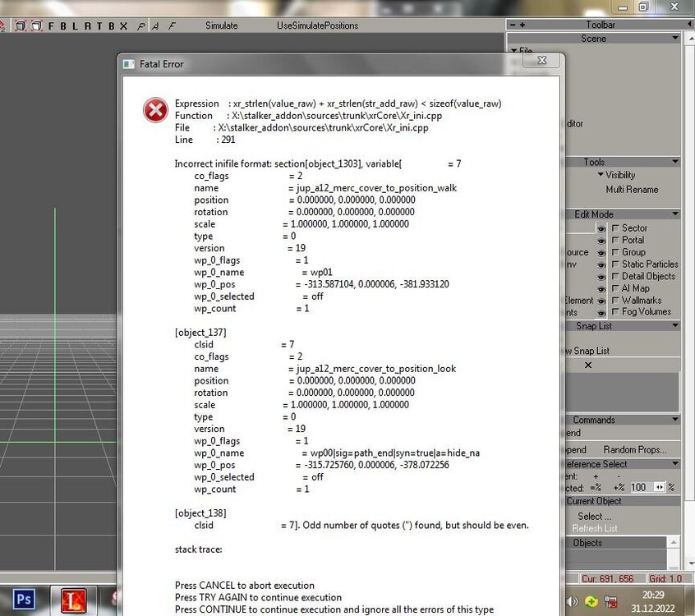Collapse the Snap List panel arrow
The width and height of the screenshot is (695, 616).
pyautogui.click(x=675, y=325)
